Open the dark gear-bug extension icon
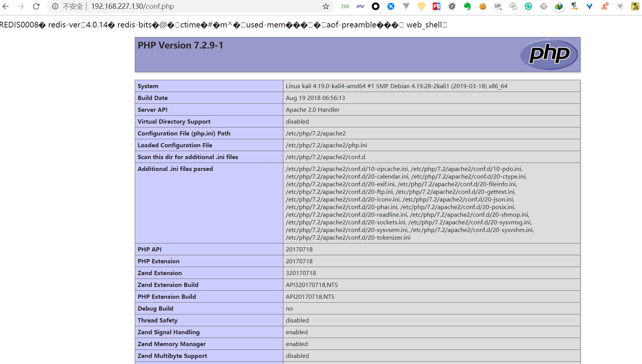642x364 pixels. pyautogui.click(x=452, y=6)
